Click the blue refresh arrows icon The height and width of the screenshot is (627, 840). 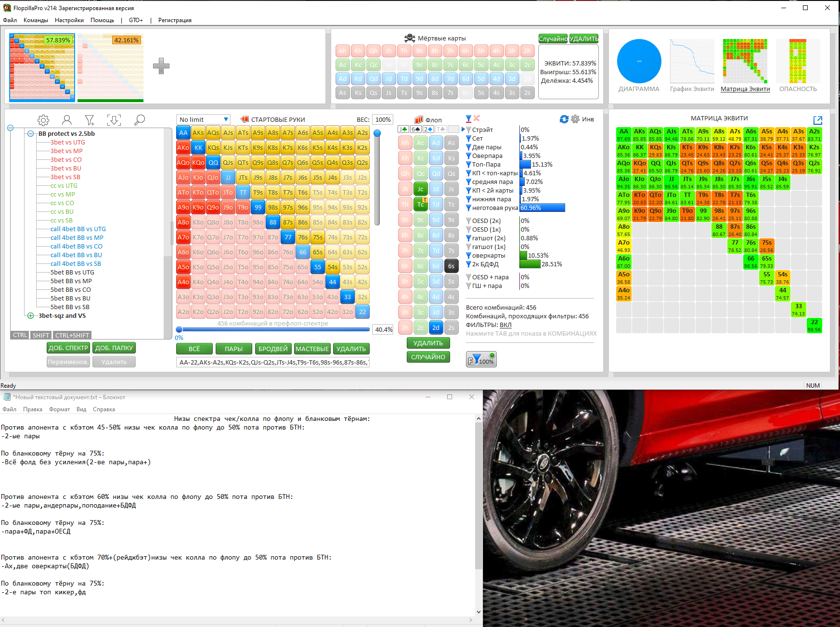pos(564,119)
